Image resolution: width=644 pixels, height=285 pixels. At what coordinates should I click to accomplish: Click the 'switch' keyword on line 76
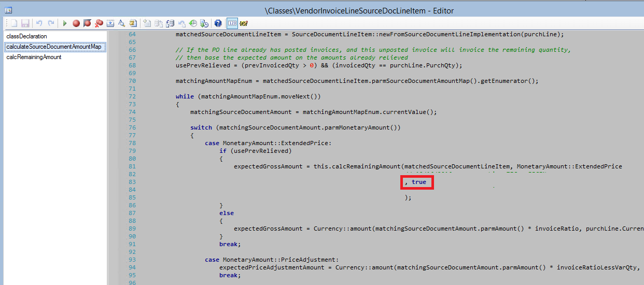(201, 127)
